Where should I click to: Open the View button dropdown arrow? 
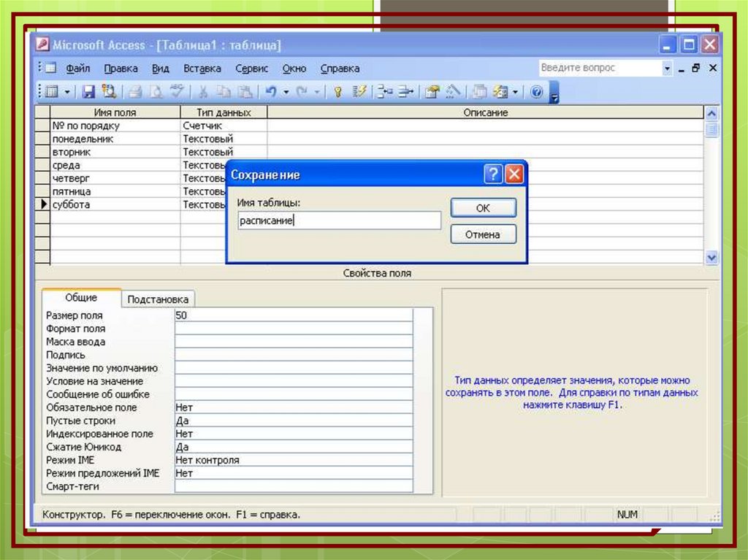pos(67,92)
